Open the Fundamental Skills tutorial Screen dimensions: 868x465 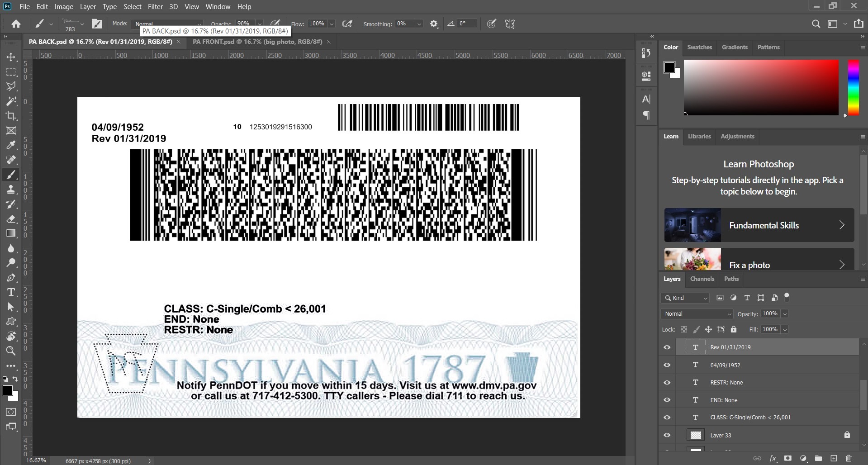pos(759,225)
